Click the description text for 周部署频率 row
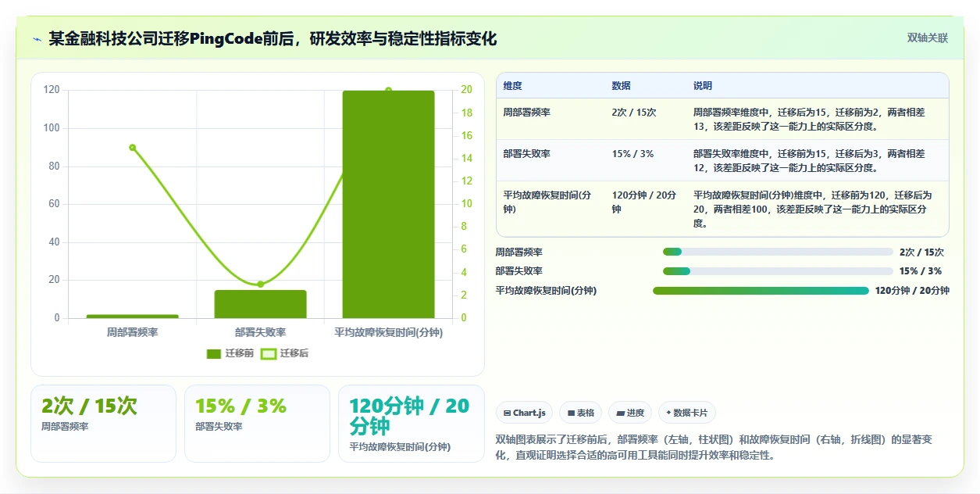 [809, 119]
